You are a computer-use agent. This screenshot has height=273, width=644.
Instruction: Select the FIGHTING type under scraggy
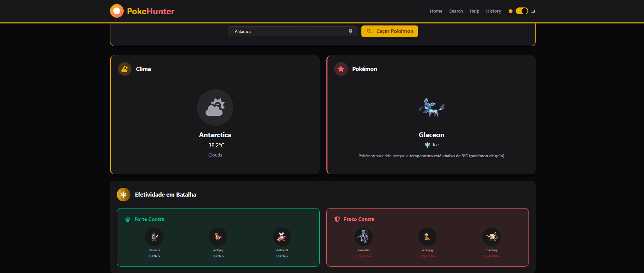(x=427, y=256)
